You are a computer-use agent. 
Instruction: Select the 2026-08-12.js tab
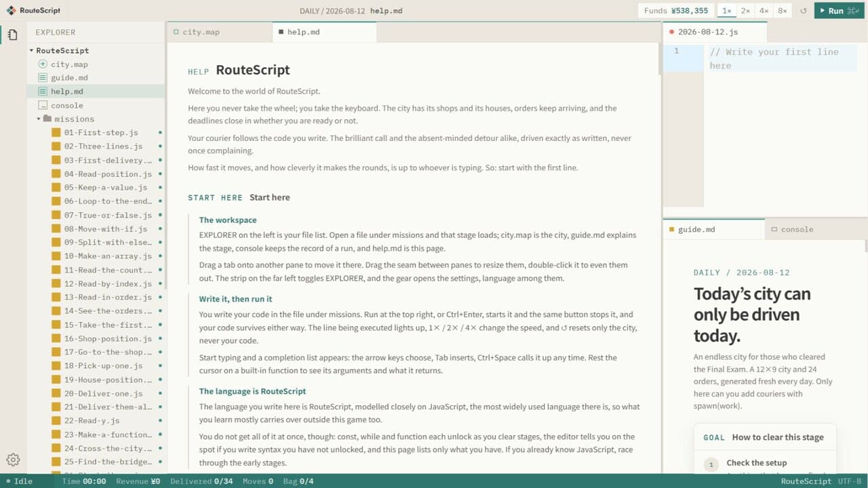(715, 32)
